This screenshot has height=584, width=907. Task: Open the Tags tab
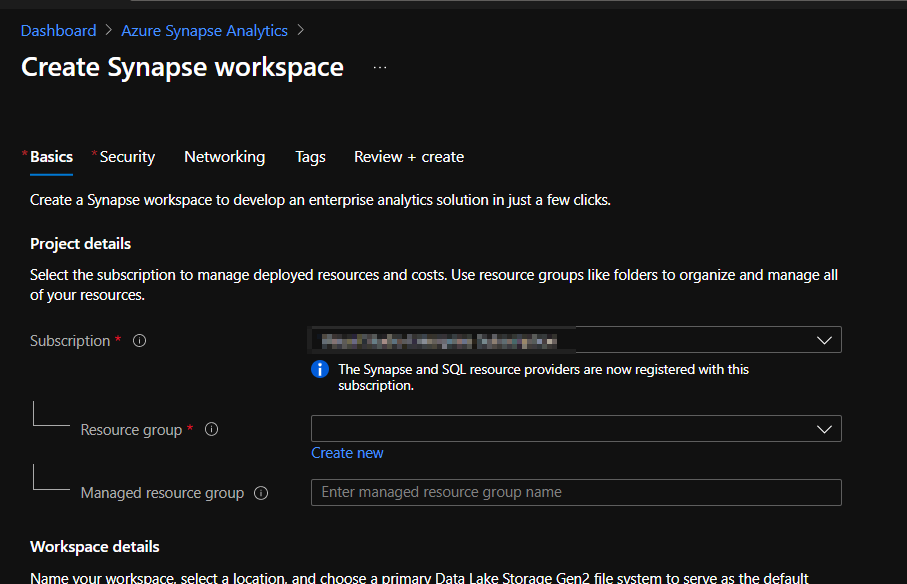pos(310,157)
